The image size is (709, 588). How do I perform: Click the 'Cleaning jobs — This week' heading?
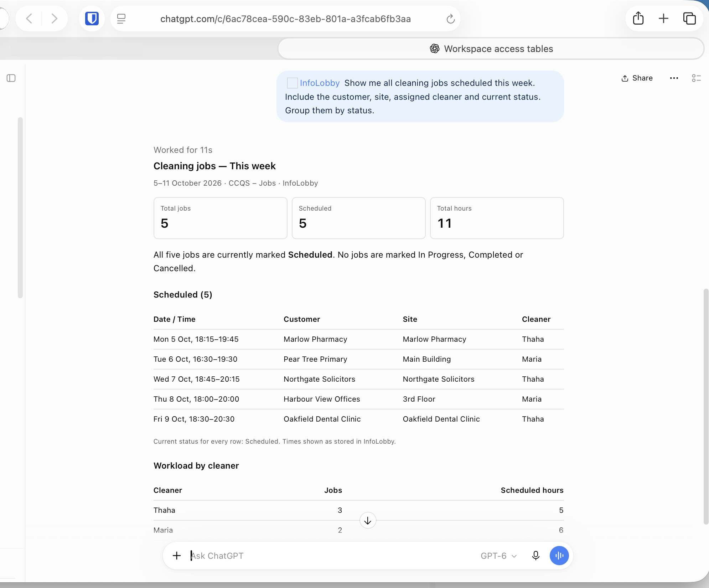tap(214, 166)
